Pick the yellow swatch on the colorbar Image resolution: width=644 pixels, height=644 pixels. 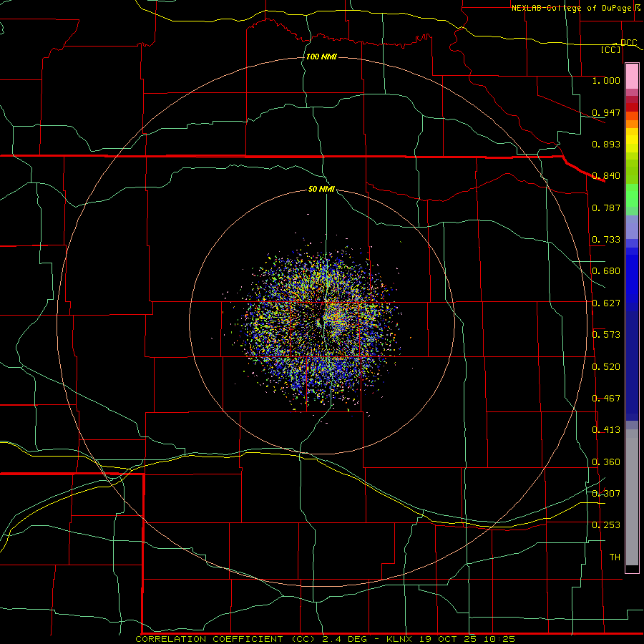(632, 140)
